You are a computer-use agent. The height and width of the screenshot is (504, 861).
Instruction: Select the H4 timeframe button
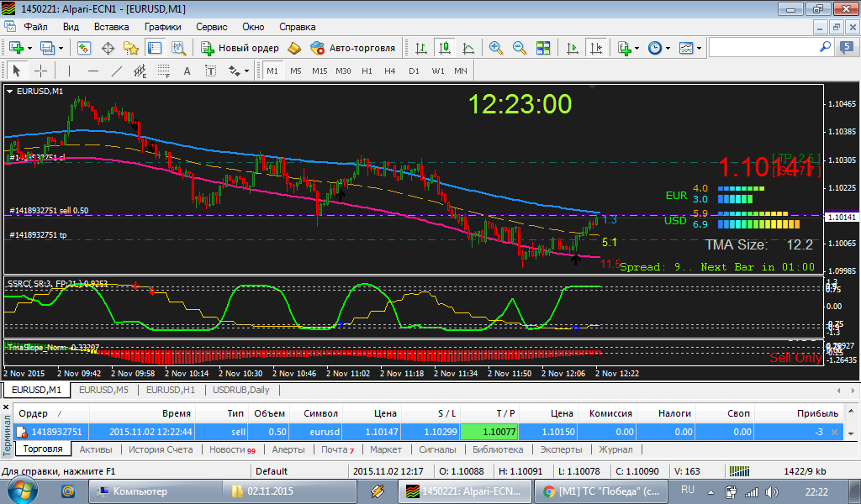pos(390,71)
